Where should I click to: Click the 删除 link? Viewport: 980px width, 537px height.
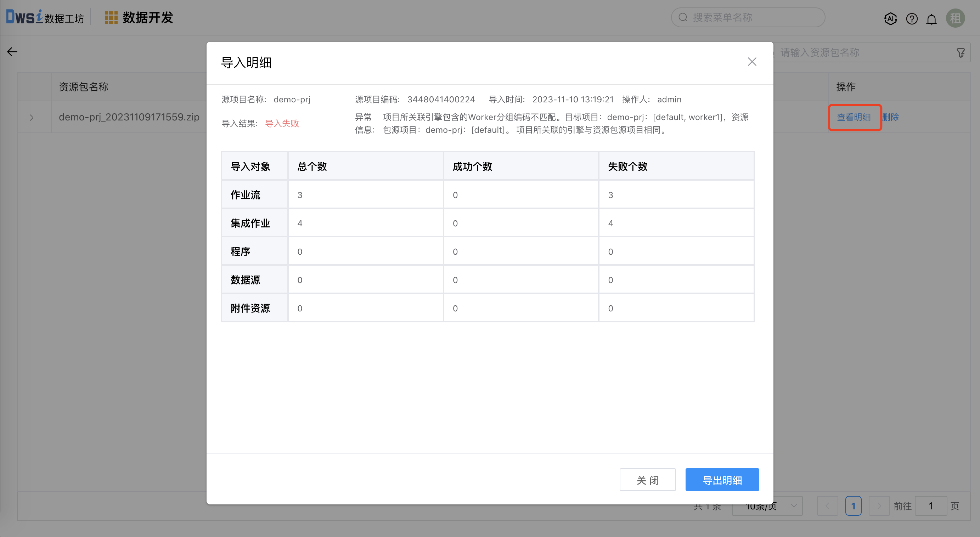pyautogui.click(x=891, y=117)
